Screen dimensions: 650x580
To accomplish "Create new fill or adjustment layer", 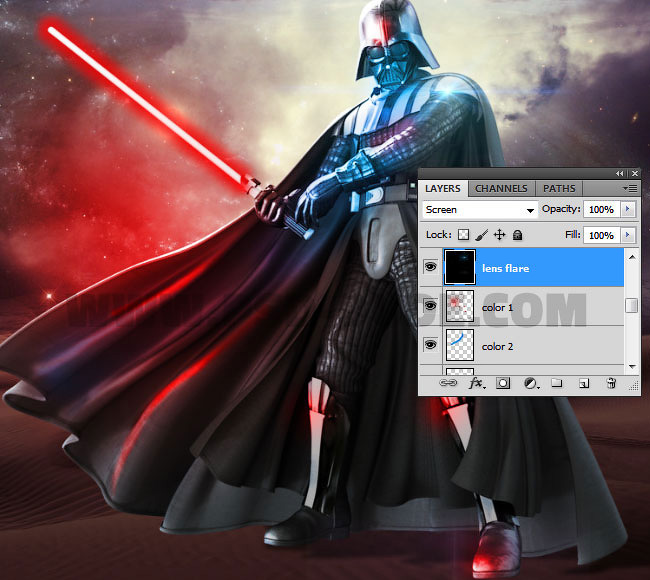I will click(530, 383).
